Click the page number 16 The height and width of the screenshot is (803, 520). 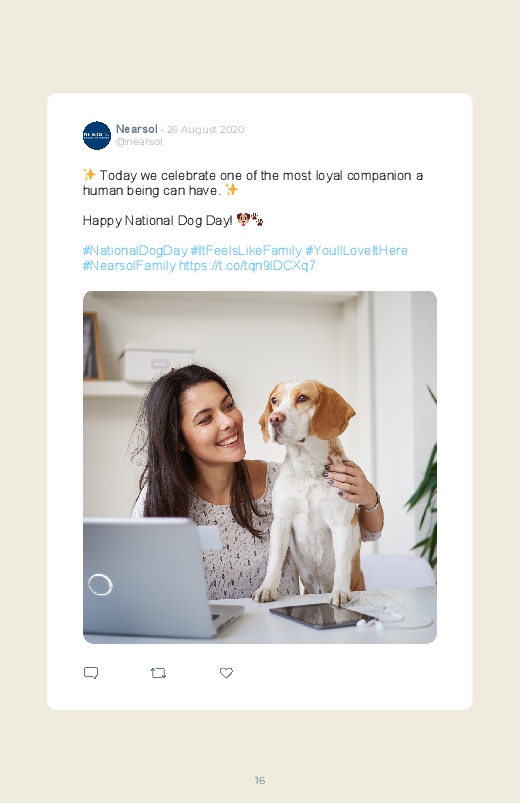[x=260, y=780]
